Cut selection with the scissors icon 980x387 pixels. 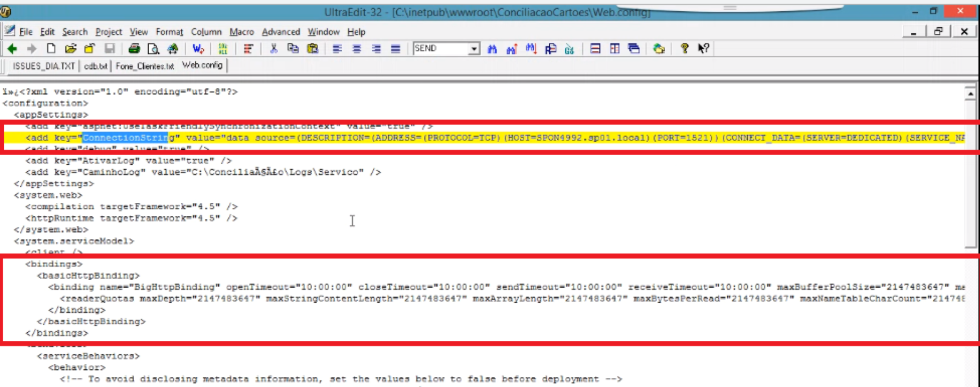click(274, 49)
